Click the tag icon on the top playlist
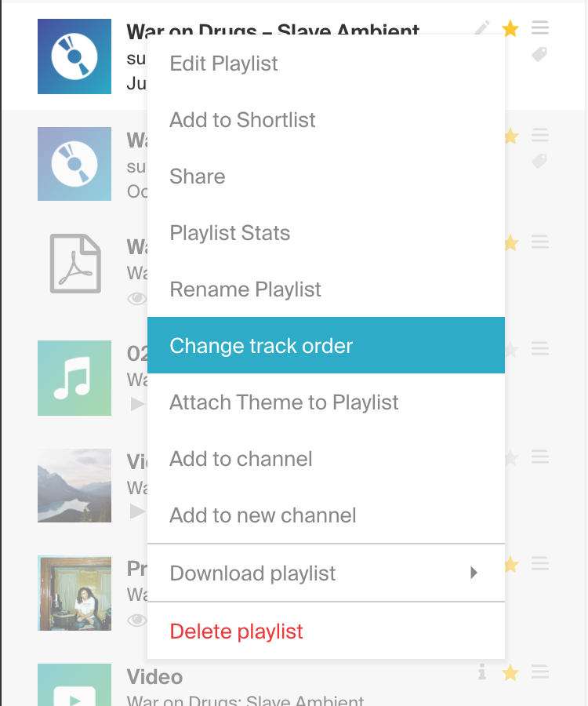This screenshot has height=706, width=588. 539,55
